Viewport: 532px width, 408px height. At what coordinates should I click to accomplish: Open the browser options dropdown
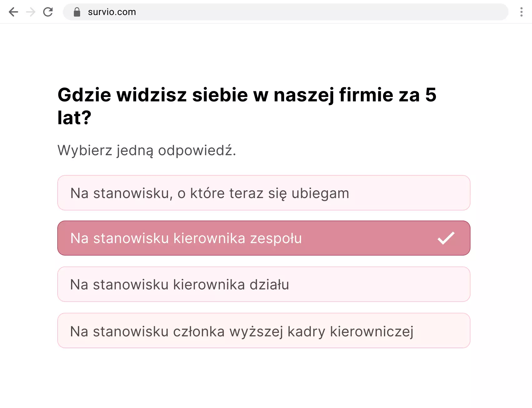coord(521,12)
